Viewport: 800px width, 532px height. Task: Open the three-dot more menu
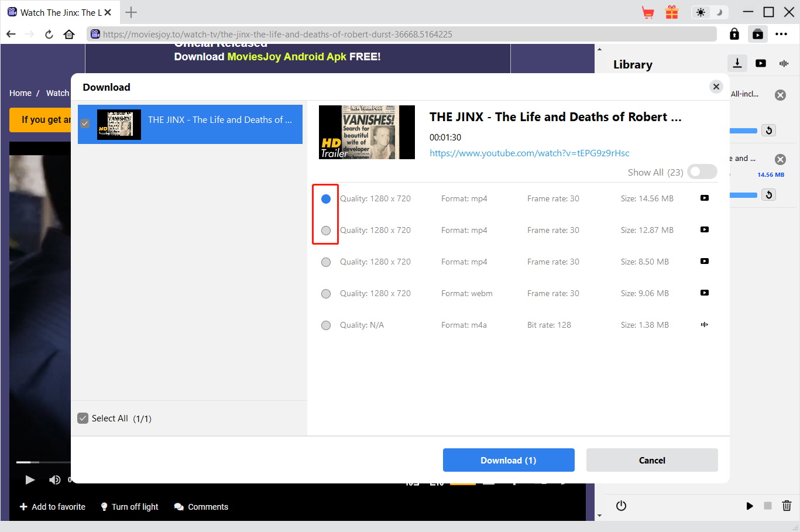click(x=781, y=34)
